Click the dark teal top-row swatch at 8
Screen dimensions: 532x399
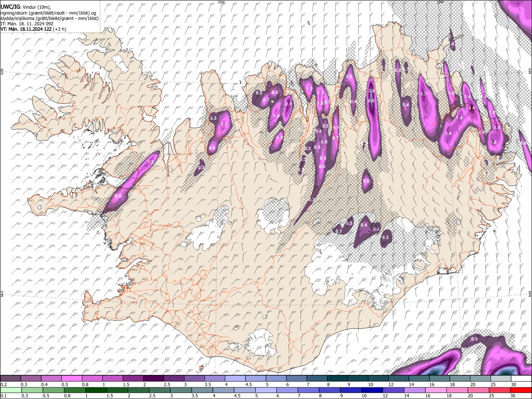[337, 379]
